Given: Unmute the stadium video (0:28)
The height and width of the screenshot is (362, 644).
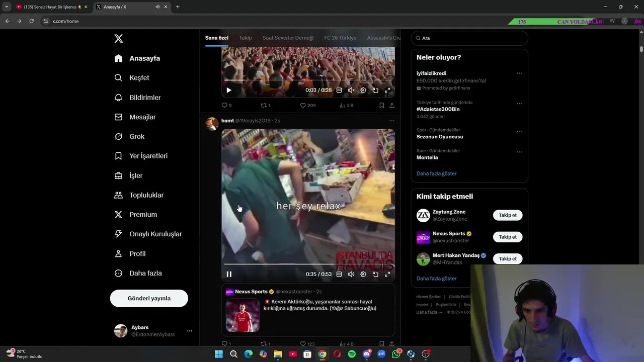Looking at the screenshot, I should (351, 90).
